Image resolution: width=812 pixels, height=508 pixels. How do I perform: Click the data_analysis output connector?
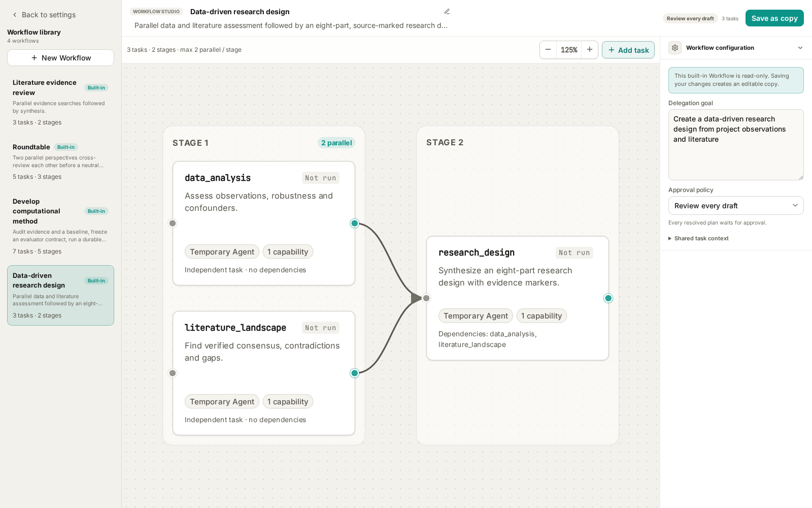pyautogui.click(x=355, y=224)
